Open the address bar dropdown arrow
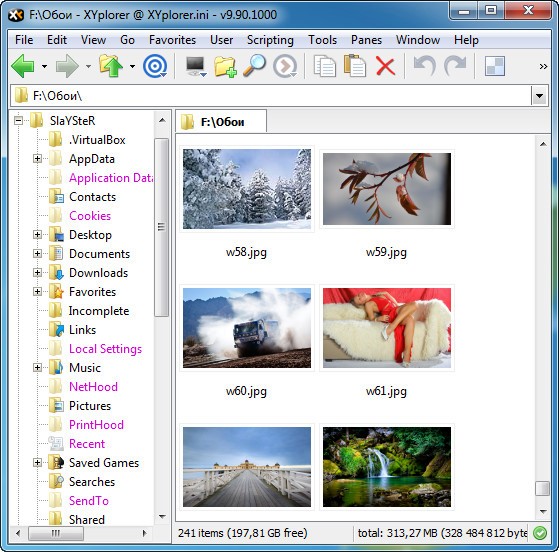 (539, 96)
